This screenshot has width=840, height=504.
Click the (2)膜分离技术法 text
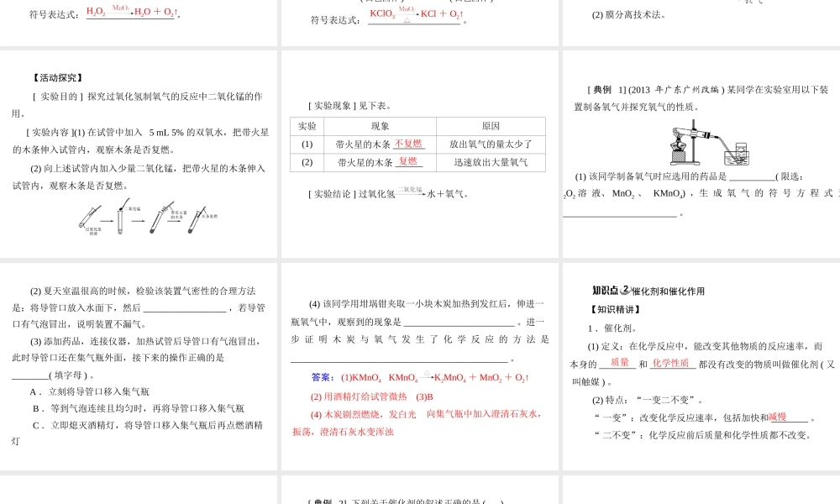point(628,15)
